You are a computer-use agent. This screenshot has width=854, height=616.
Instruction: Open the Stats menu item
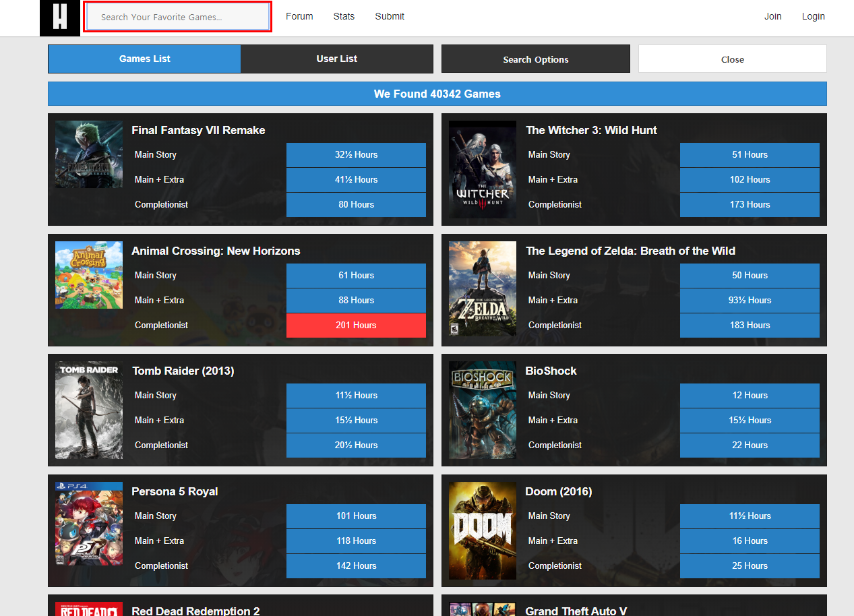[344, 16]
